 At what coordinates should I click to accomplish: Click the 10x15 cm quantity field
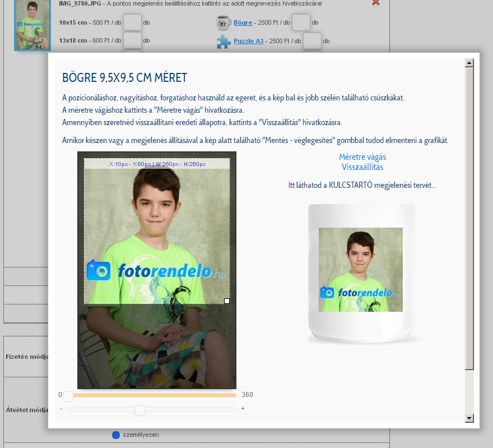[132, 22]
